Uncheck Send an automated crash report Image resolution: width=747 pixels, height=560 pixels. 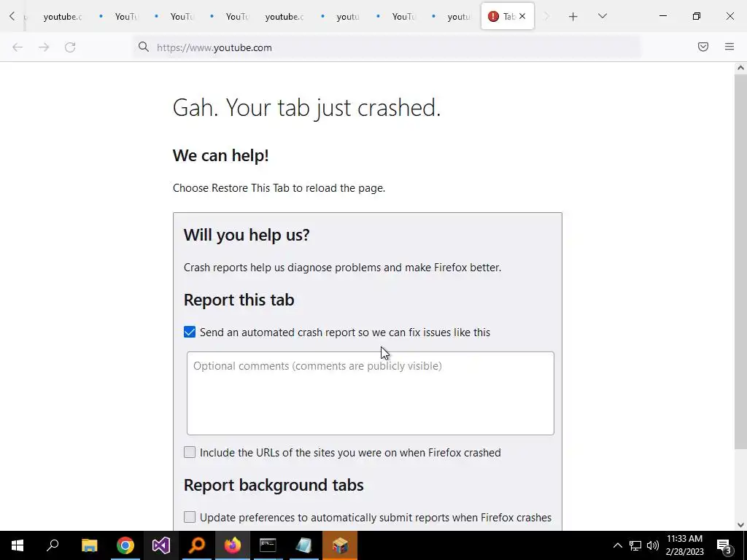pyautogui.click(x=190, y=332)
